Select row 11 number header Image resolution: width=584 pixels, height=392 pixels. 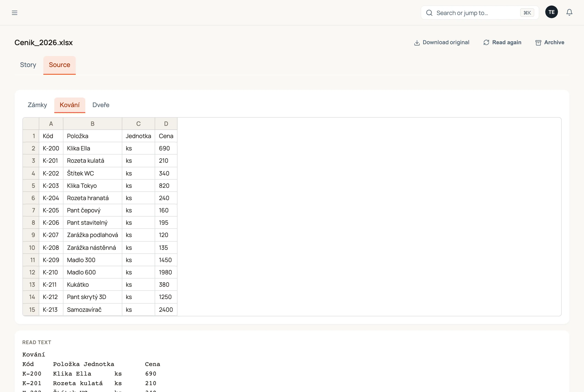(31, 260)
